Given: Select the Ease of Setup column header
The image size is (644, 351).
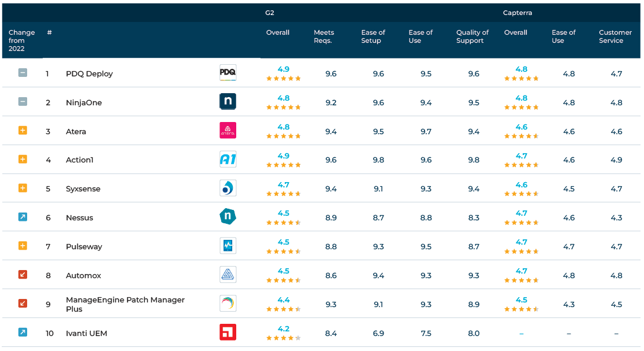Looking at the screenshot, I should (x=373, y=36).
